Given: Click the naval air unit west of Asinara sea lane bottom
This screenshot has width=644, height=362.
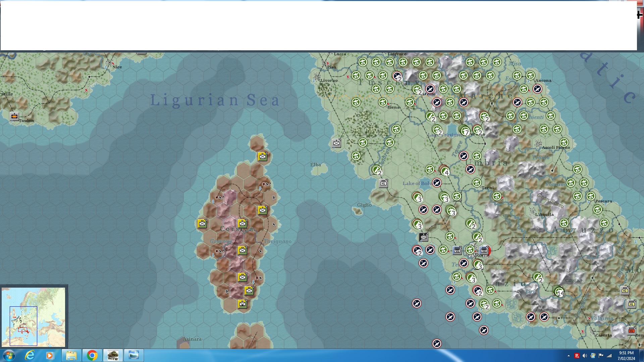Looking at the screenshot, I should [x=437, y=343].
